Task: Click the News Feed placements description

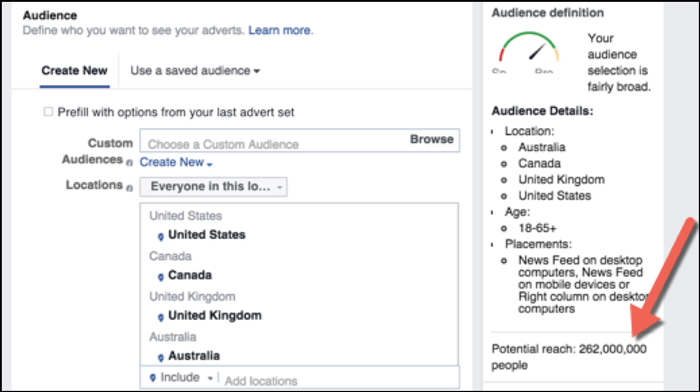Action: coord(582,284)
